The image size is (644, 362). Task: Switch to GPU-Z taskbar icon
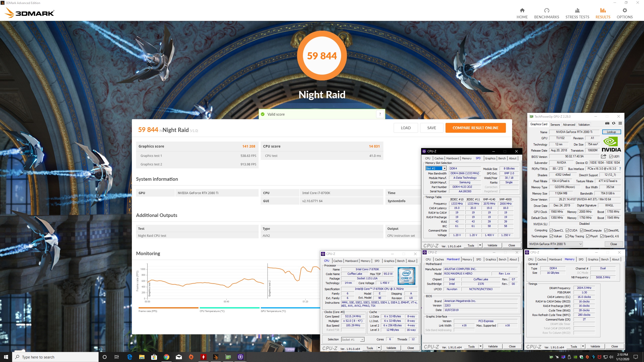pos(228,357)
